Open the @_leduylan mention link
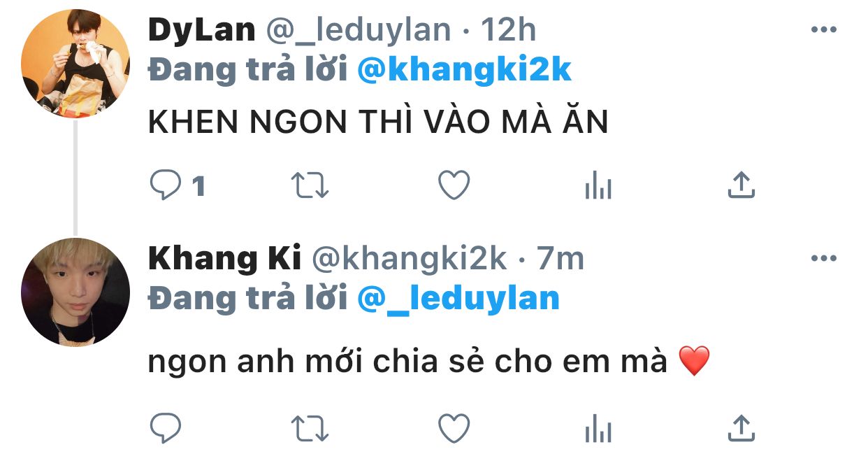 click(x=458, y=299)
